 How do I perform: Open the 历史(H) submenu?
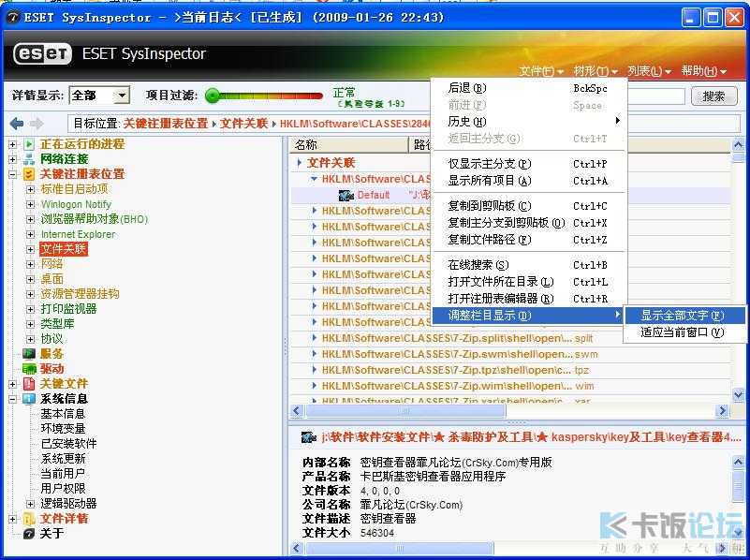click(528, 122)
